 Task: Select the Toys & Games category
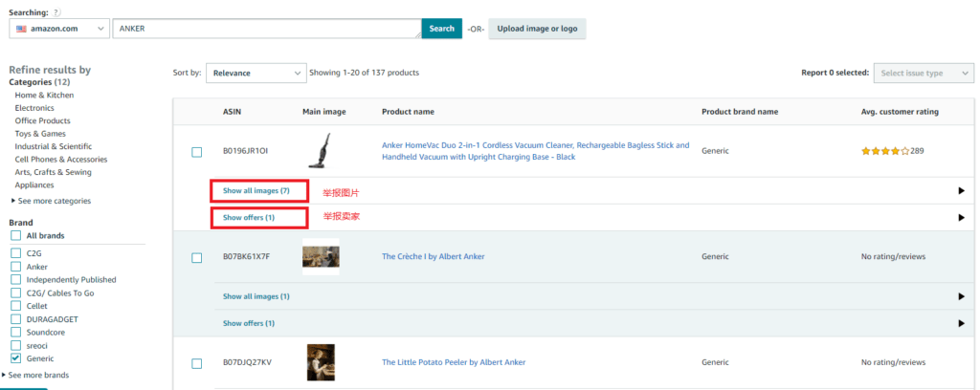(x=40, y=134)
